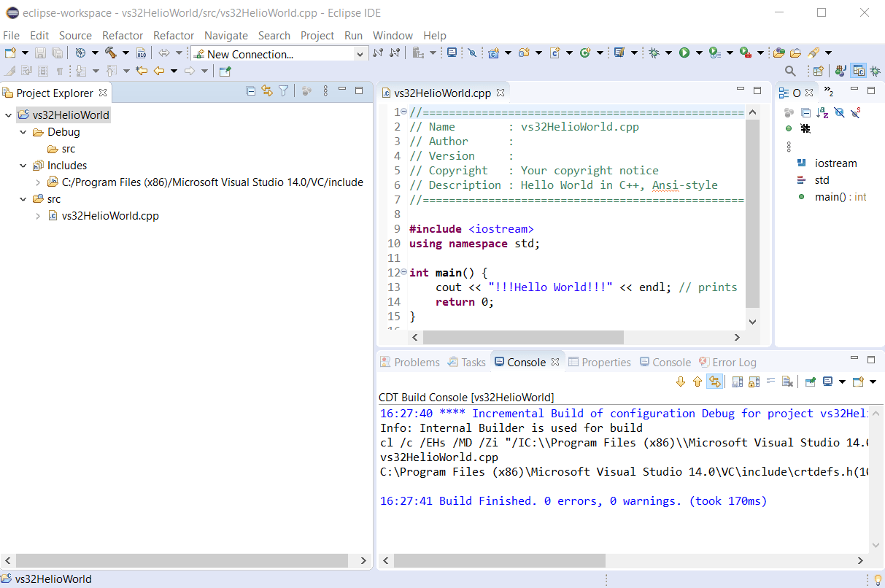Click the Open Task folder icon in the toolbar
The width and height of the screenshot is (885, 588).
point(795,53)
